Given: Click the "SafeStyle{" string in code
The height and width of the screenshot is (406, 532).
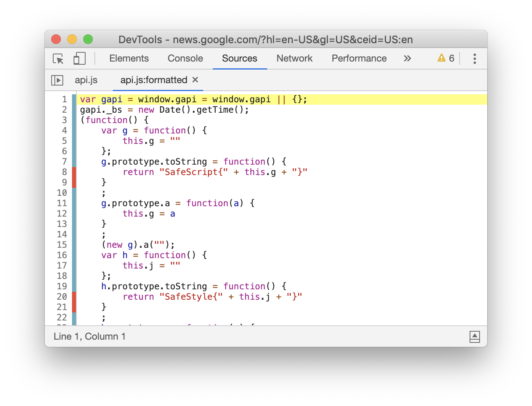Looking at the screenshot, I should click(x=191, y=297).
